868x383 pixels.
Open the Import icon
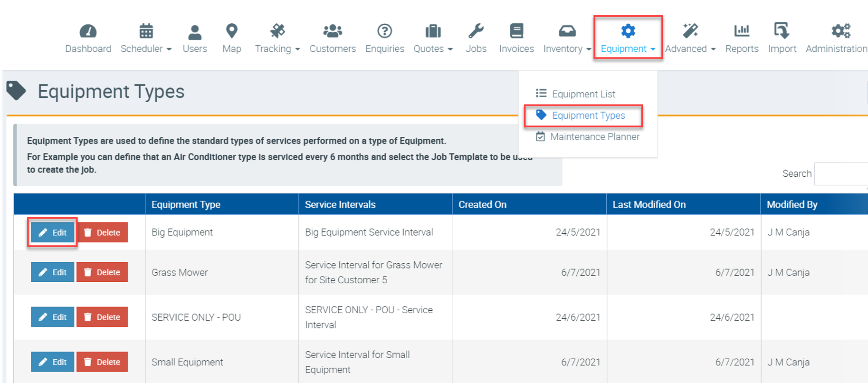click(782, 31)
